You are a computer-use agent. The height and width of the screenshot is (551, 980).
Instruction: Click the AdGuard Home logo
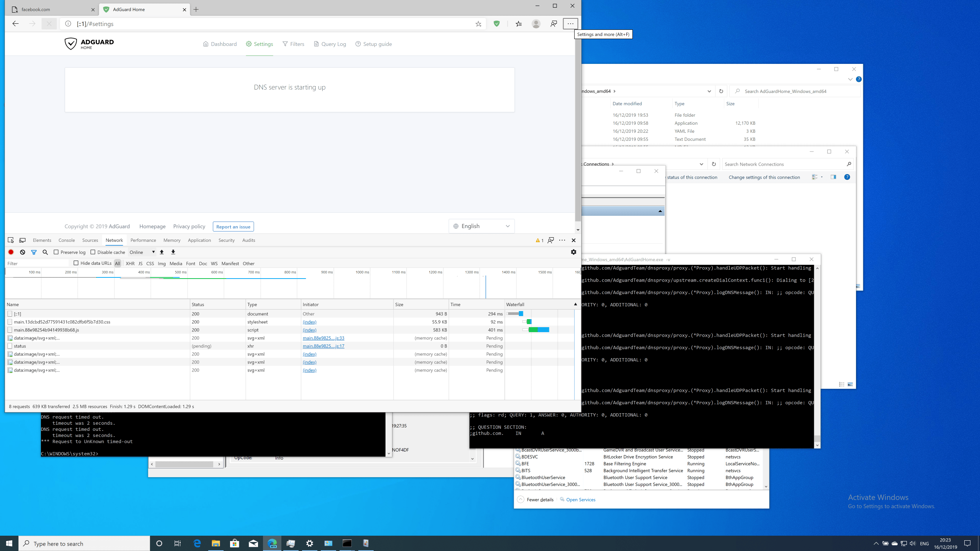click(89, 44)
